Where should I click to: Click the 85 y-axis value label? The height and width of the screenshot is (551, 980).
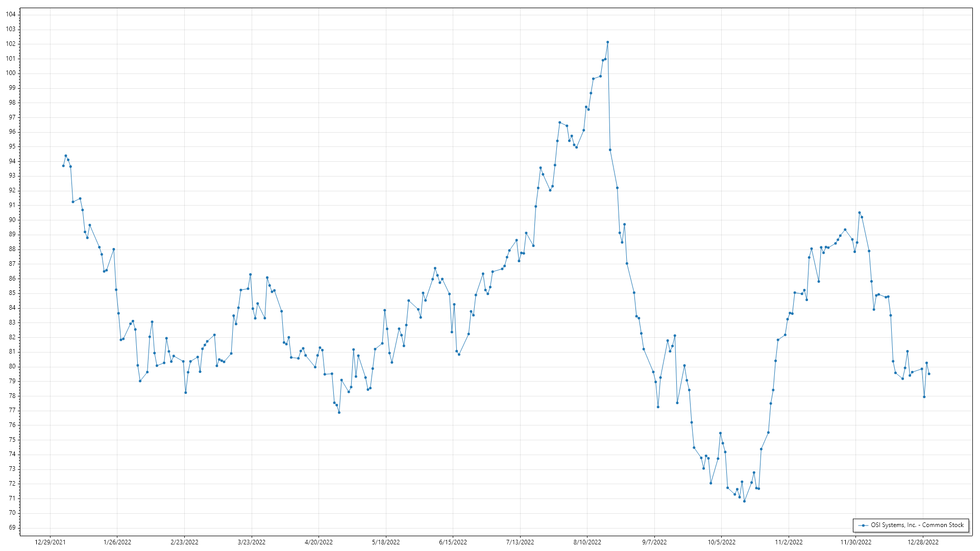click(x=12, y=293)
